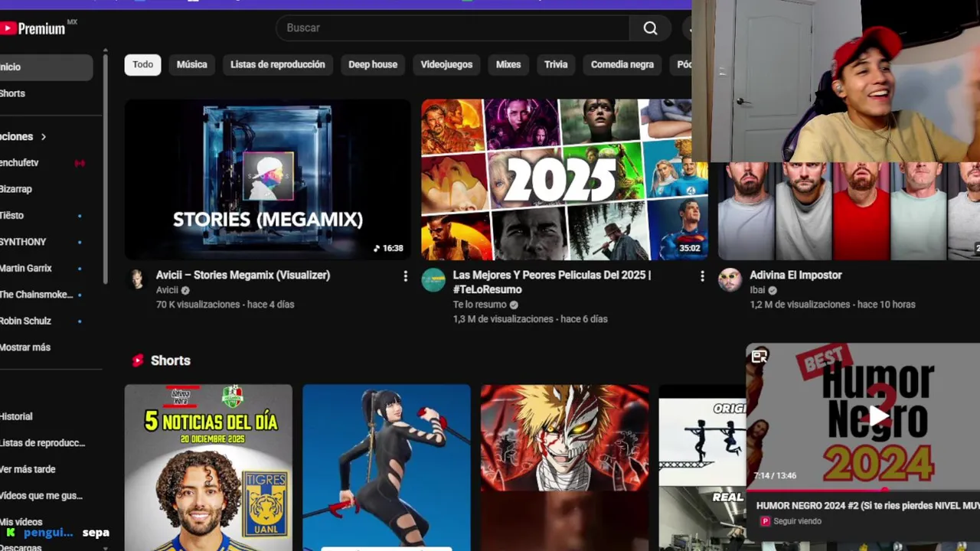
Task: Click the Te lo resumo channel name
Action: 479,305
